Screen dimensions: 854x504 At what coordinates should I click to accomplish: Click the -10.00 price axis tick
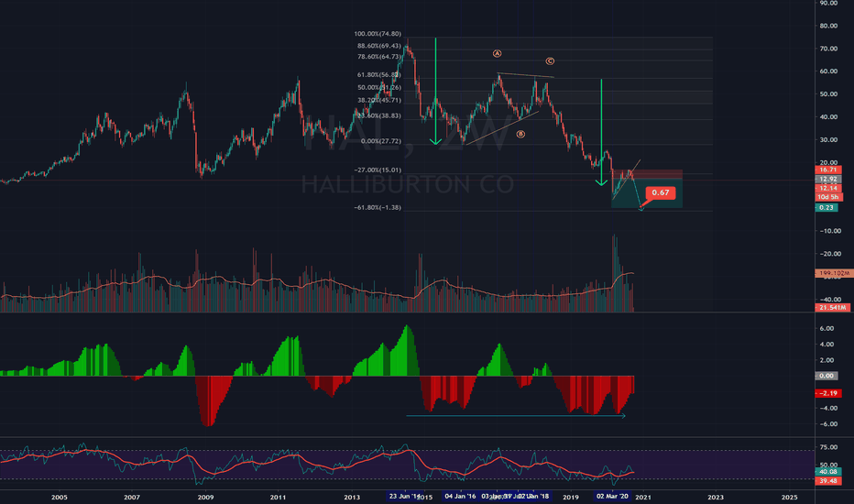(x=830, y=231)
